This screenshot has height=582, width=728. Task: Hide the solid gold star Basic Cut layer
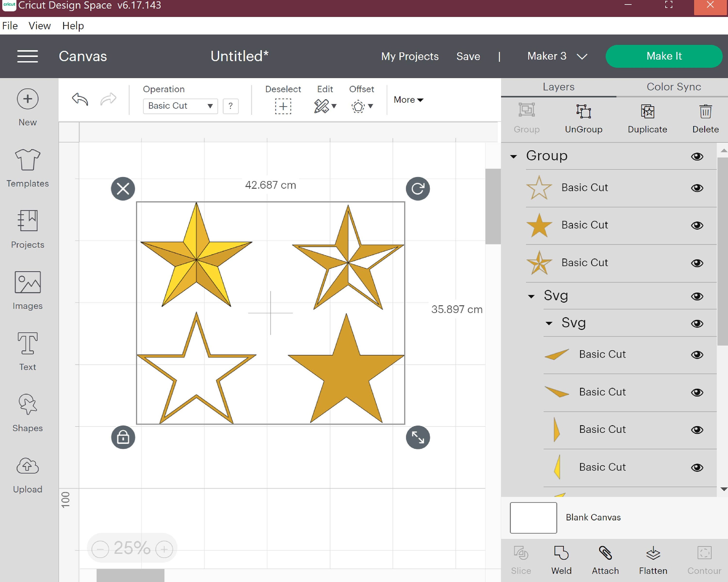[x=698, y=225]
